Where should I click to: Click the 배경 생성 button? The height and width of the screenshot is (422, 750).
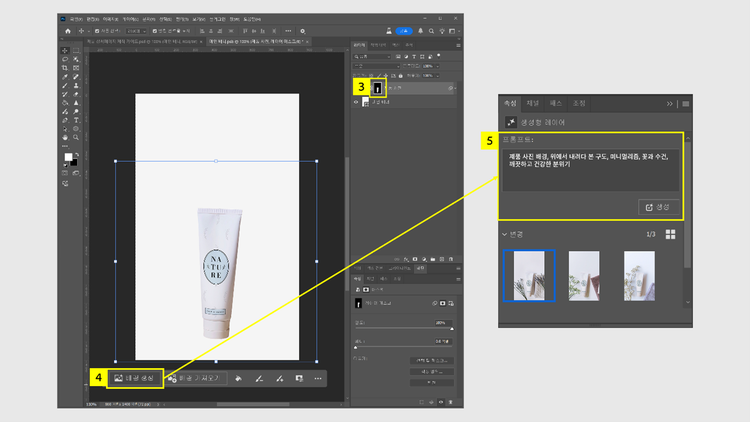coord(134,378)
